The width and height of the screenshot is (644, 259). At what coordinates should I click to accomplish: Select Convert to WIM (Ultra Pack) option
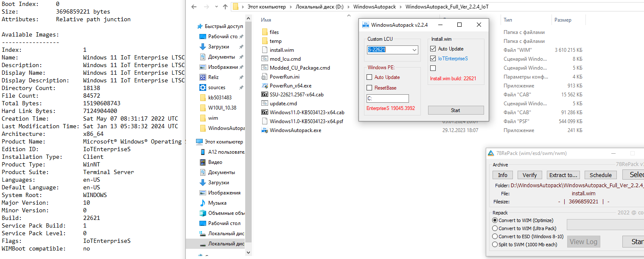click(x=495, y=228)
